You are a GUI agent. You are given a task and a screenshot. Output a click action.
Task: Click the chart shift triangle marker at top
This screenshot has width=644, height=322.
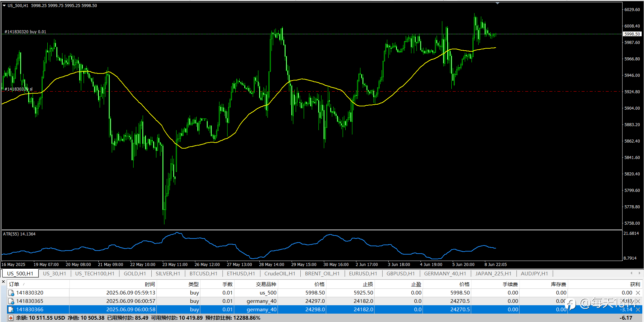tap(498, 3)
